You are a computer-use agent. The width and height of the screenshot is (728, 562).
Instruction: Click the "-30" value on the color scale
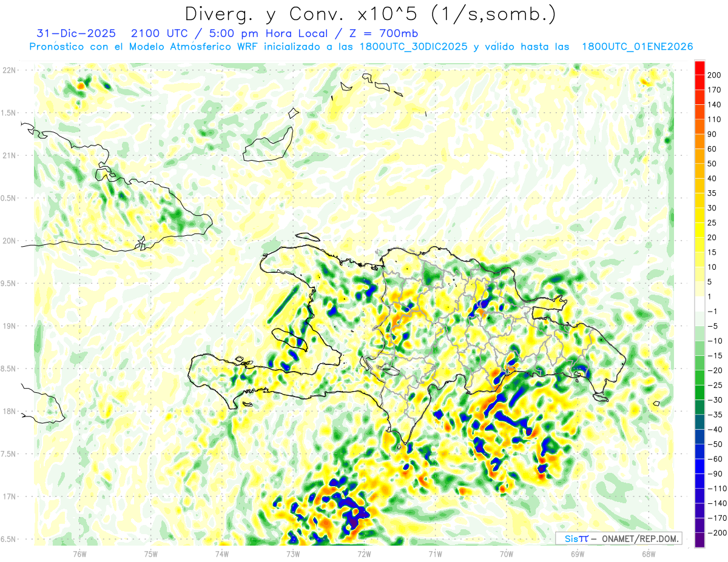click(714, 400)
